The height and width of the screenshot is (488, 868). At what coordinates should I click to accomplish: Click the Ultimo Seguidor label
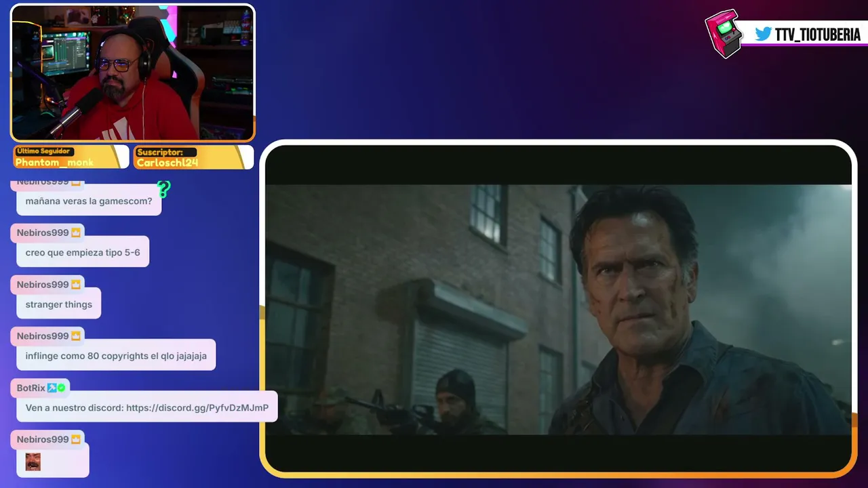(x=44, y=151)
